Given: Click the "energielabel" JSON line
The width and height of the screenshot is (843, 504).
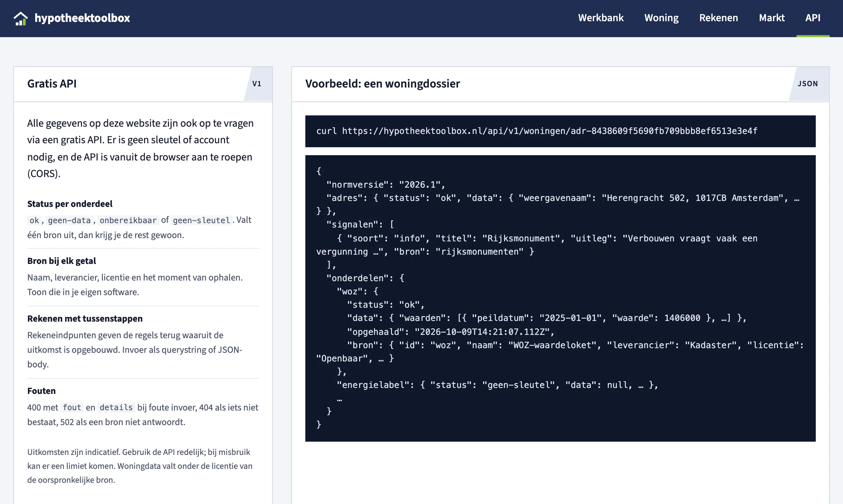Looking at the screenshot, I should [497, 385].
